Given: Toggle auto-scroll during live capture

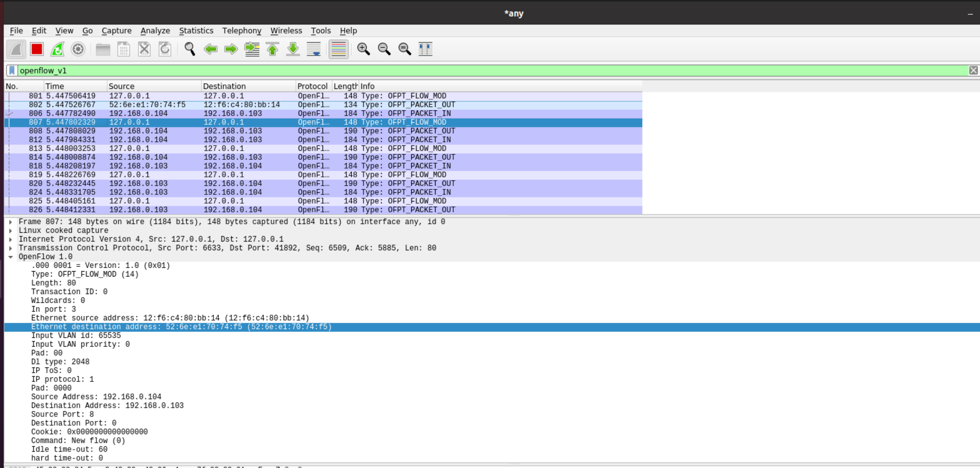Looking at the screenshot, I should [x=313, y=49].
